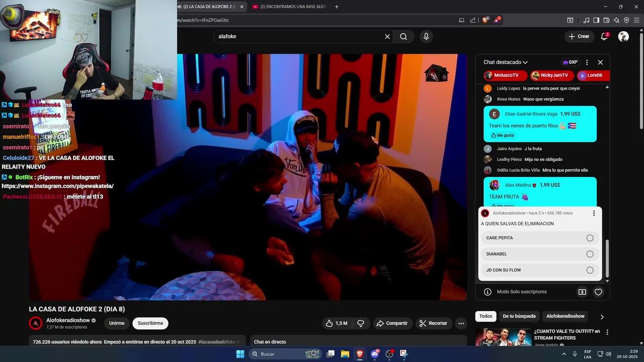Open Discord from the taskbar
The image size is (644, 362).
pyautogui.click(x=375, y=354)
